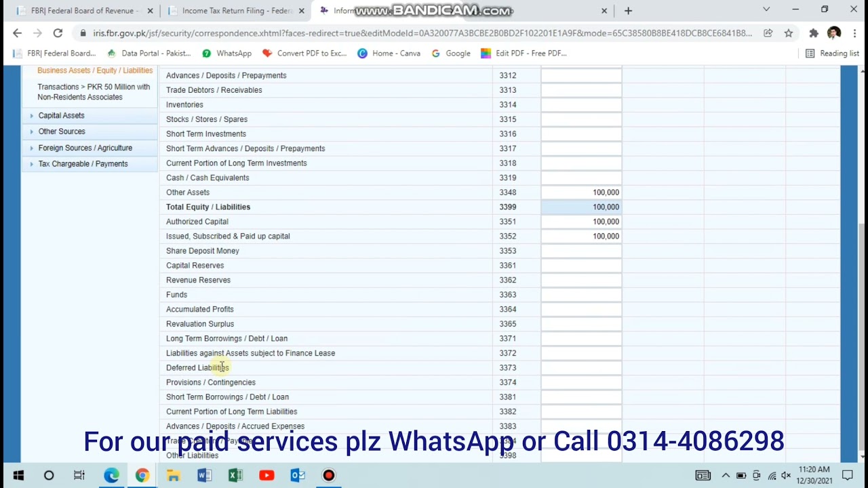868x488 pixels.
Task: Open Chrome three-dot menu
Action: point(854,33)
